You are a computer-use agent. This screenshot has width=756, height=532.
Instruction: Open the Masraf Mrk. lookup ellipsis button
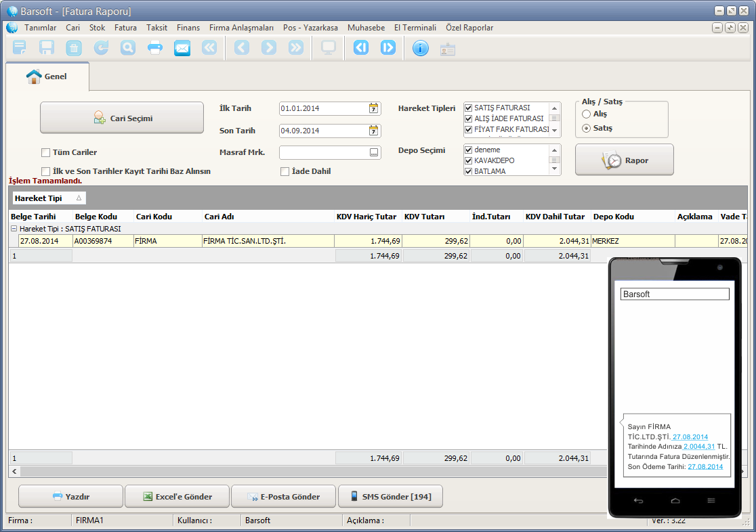(x=373, y=153)
